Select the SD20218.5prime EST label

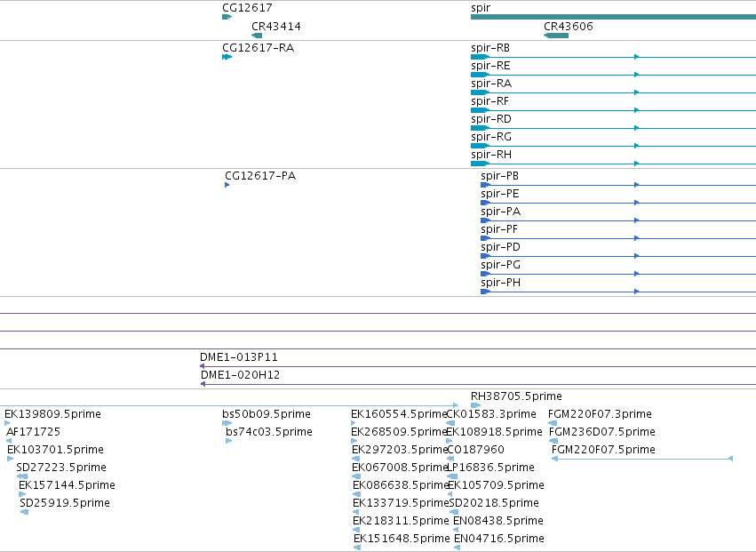[494, 504]
